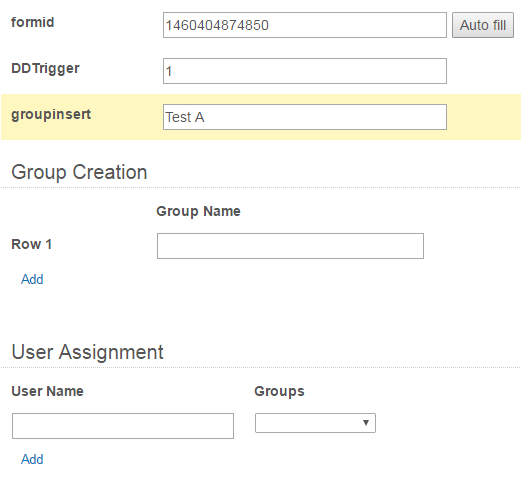Click the Groups dropdown arrow
Viewport: 521px width, 491px height.
pyautogui.click(x=366, y=423)
